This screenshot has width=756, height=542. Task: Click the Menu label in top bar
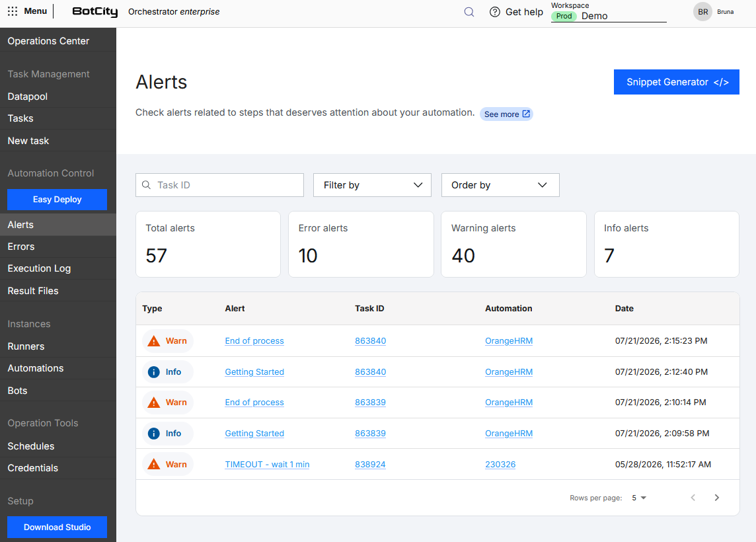point(36,11)
